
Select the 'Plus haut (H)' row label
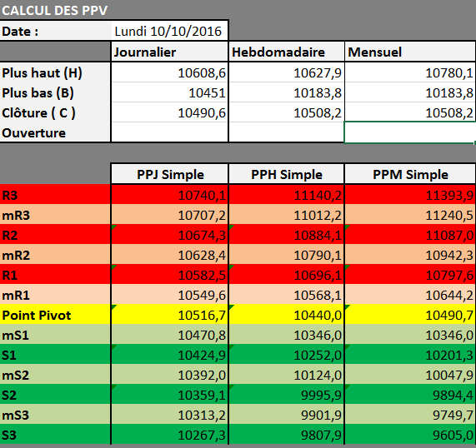click(55, 72)
